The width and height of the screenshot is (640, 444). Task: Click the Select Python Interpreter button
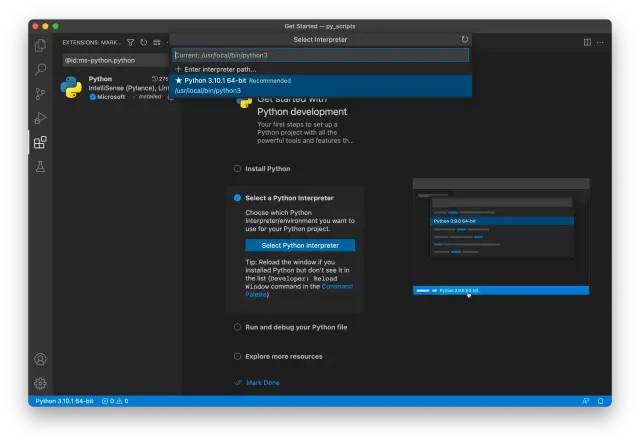[x=300, y=245]
